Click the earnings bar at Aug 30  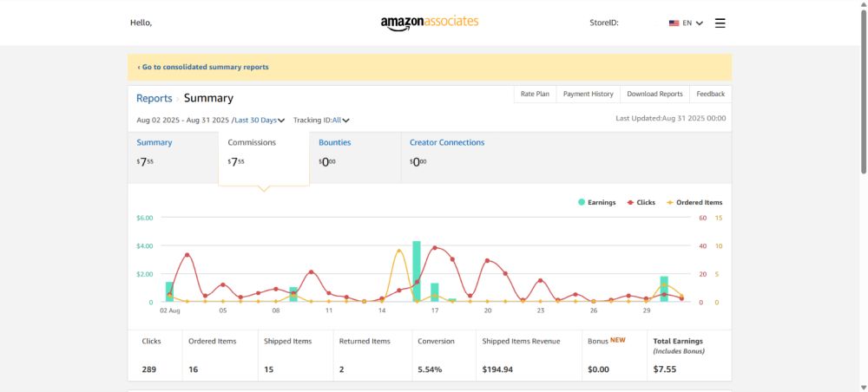coord(664,289)
